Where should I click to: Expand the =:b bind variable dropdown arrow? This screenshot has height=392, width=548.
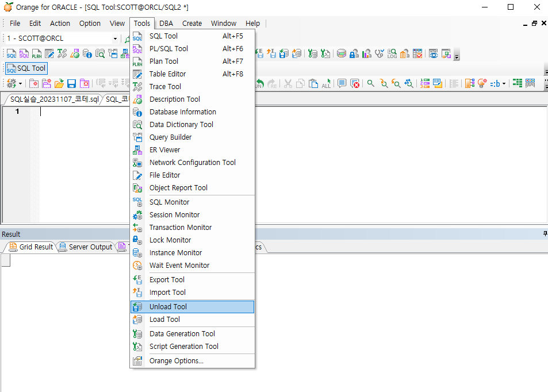504,83
